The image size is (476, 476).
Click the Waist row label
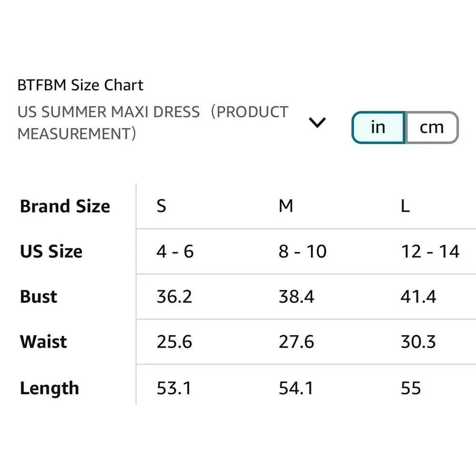(43, 342)
